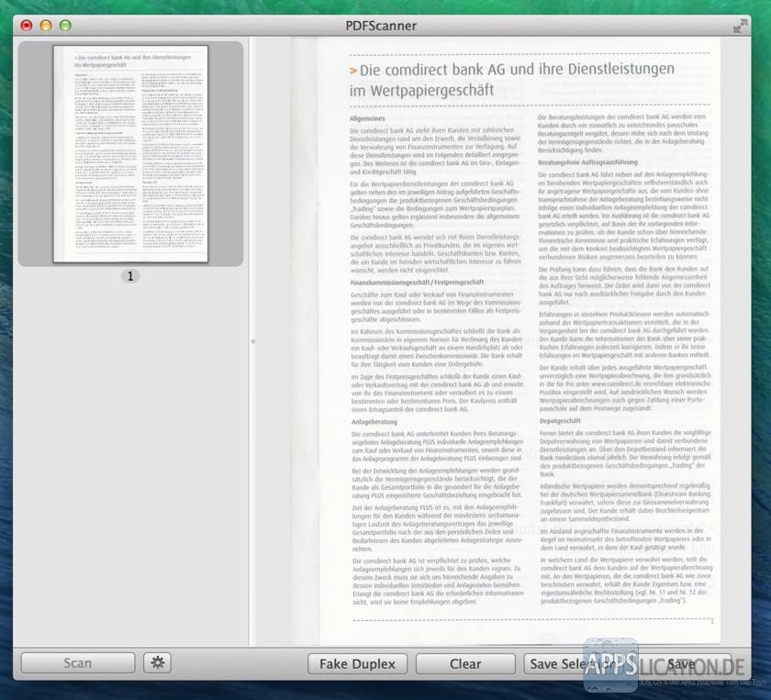This screenshot has width=771, height=700.
Task: Click the split view divider handle
Action: [252, 341]
